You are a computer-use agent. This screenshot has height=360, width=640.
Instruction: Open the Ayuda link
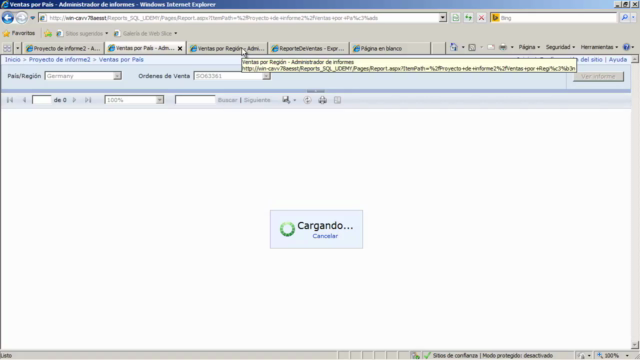(618, 60)
